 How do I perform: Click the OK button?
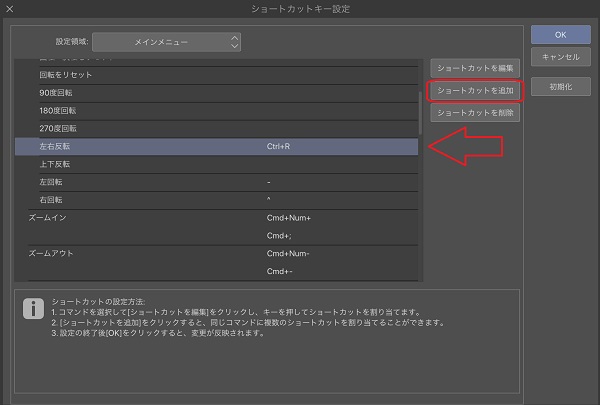[x=561, y=35]
